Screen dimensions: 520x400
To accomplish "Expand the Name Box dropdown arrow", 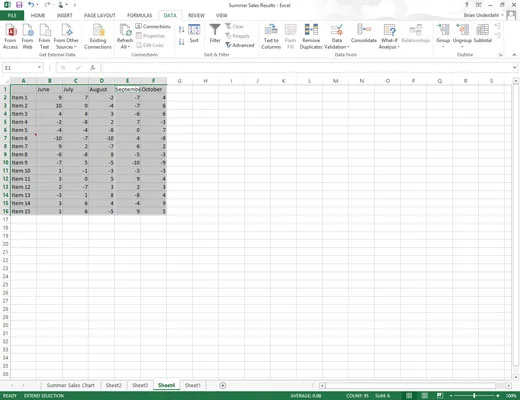I will point(39,68).
